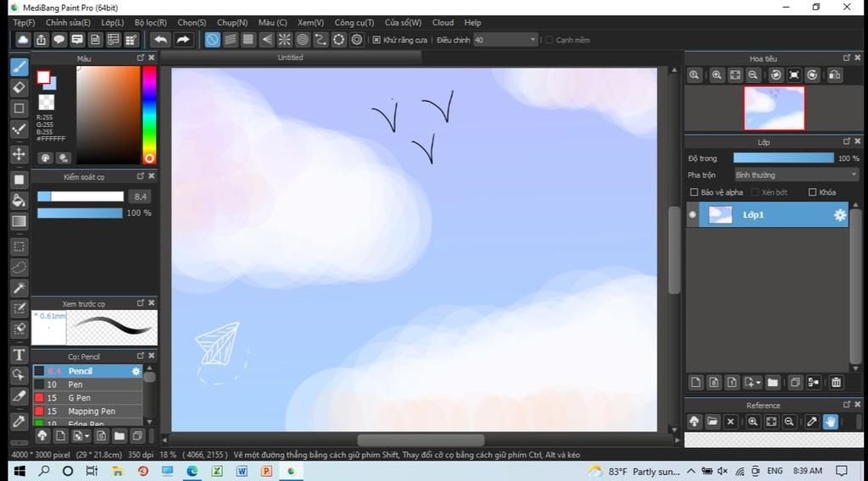
Task: Adjust the Độ trong layer opacity slider
Action: pyautogui.click(x=783, y=158)
